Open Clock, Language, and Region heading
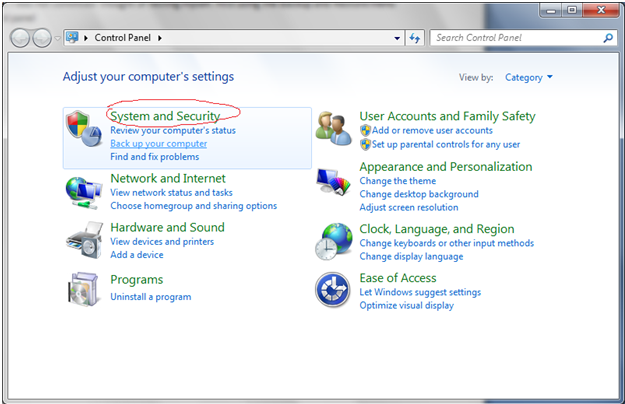Screen dimensions: 625x404 pyautogui.click(x=437, y=229)
